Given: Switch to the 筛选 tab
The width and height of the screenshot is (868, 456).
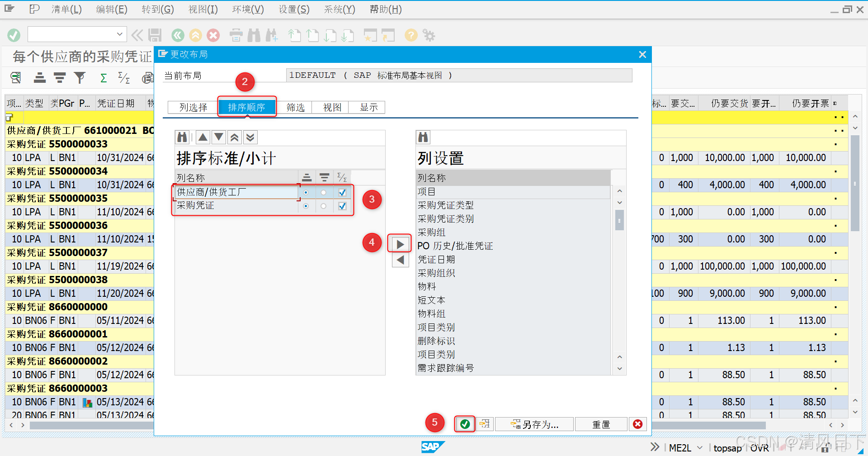Looking at the screenshot, I should point(296,107).
